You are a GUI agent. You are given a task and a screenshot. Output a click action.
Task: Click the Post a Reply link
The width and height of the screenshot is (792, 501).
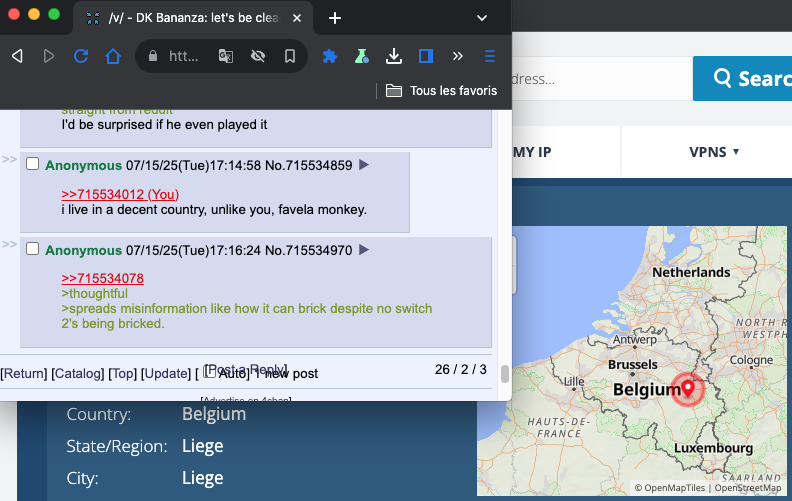click(x=246, y=369)
